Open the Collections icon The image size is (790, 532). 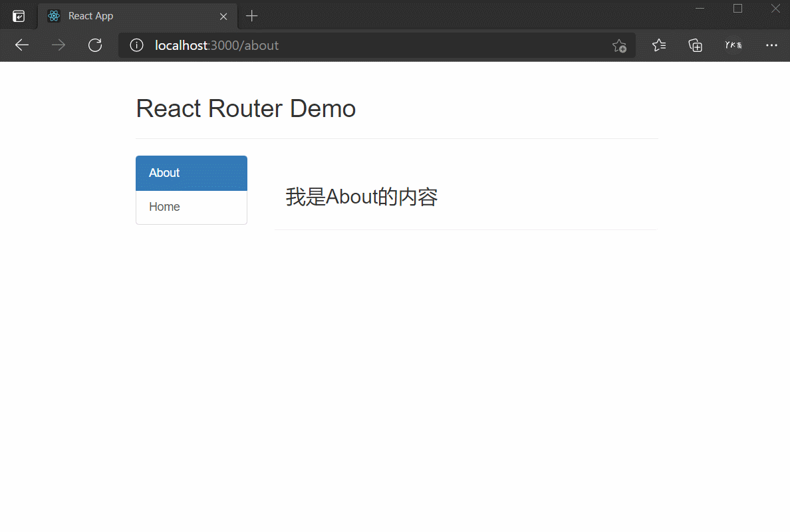coord(696,45)
